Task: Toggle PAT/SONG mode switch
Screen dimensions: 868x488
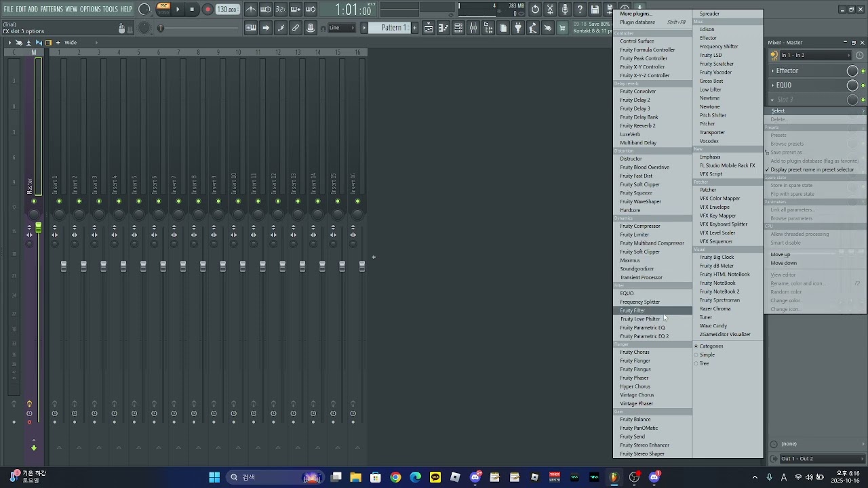Action: tap(163, 9)
